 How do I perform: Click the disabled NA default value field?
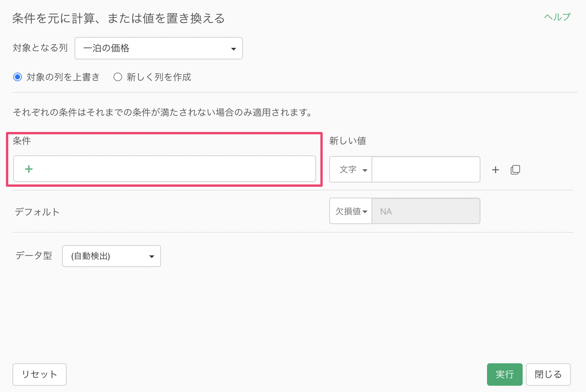point(426,211)
